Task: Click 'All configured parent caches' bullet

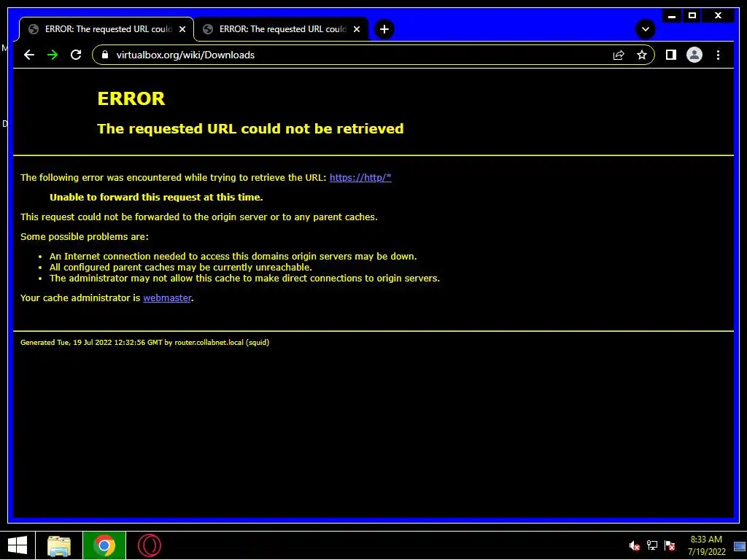Action: coord(181,267)
